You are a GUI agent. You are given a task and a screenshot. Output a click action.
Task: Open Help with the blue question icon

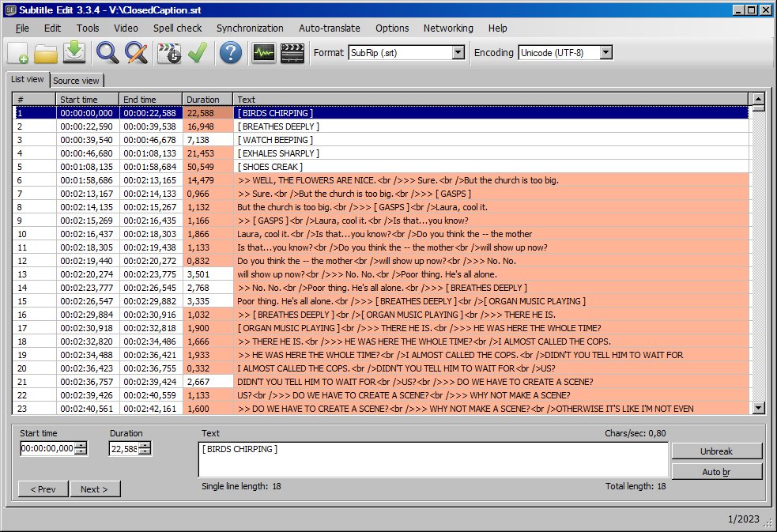[x=231, y=52]
